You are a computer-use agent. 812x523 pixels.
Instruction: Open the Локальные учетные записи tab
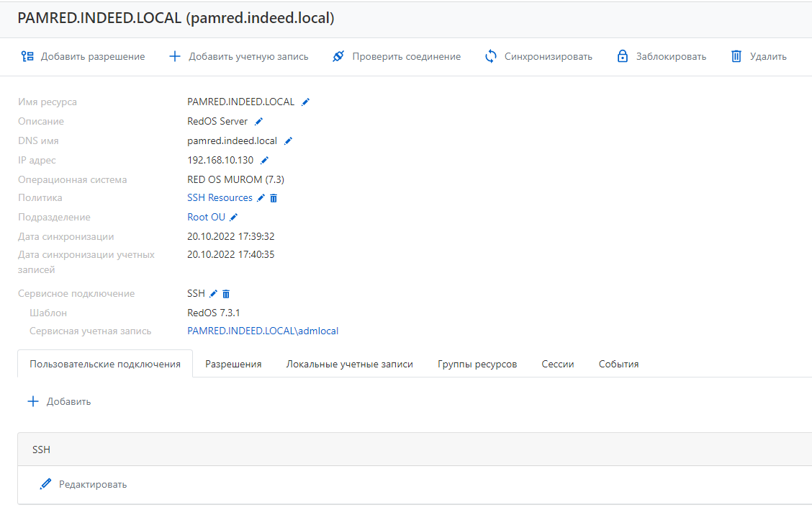[x=350, y=364]
